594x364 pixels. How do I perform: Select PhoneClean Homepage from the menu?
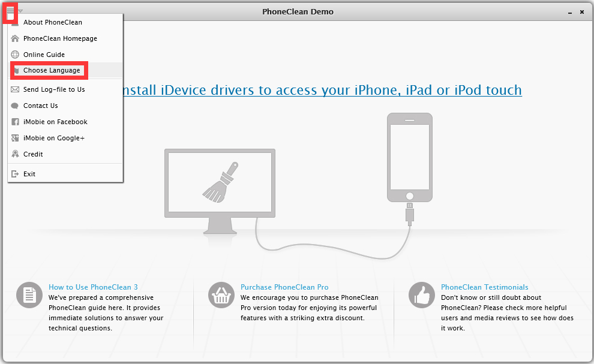pos(60,38)
